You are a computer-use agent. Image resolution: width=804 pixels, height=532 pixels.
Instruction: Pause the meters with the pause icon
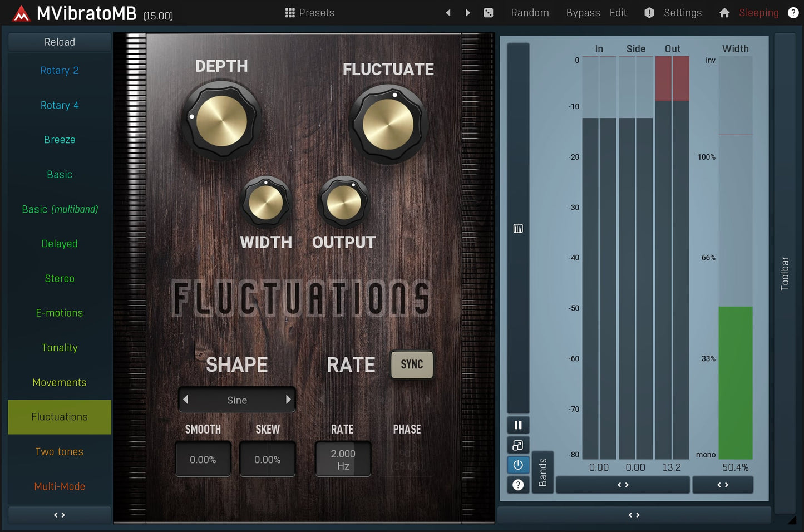coord(518,425)
